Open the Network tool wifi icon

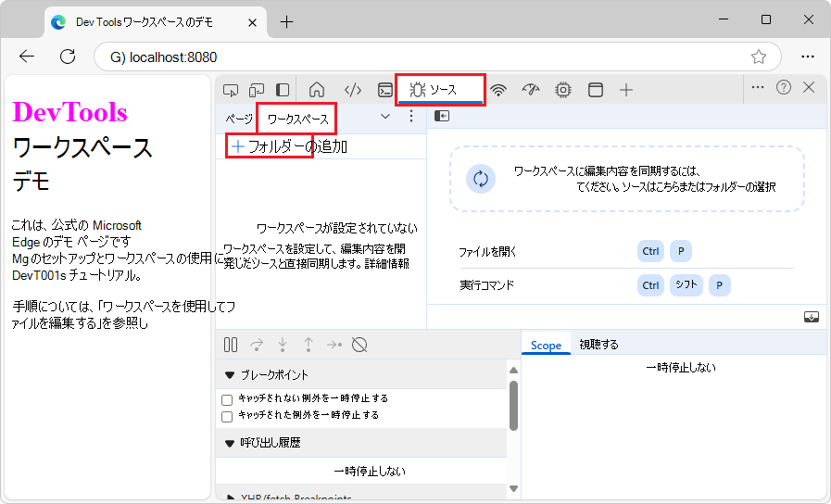(x=498, y=90)
